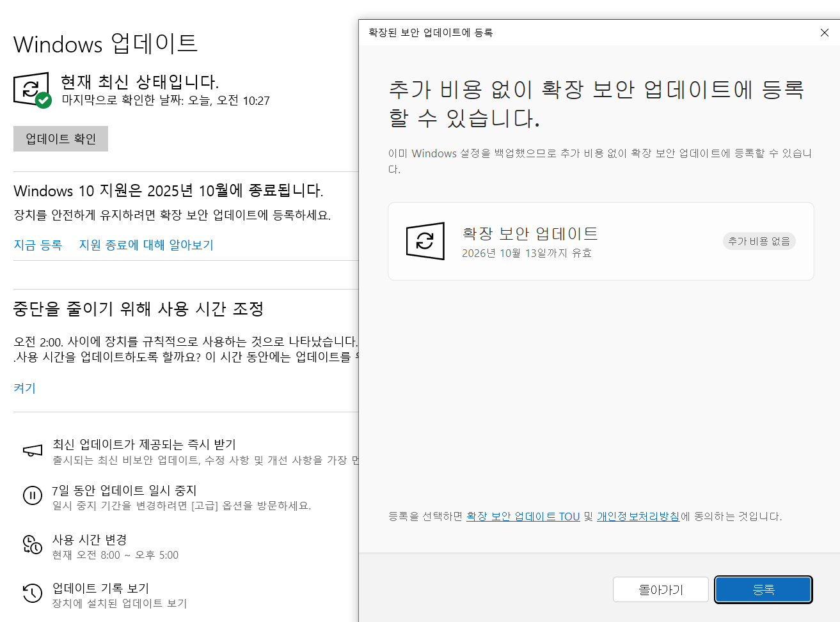This screenshot has width=840, height=622.
Task: Click the 등록 button in the dialog
Action: (763, 589)
